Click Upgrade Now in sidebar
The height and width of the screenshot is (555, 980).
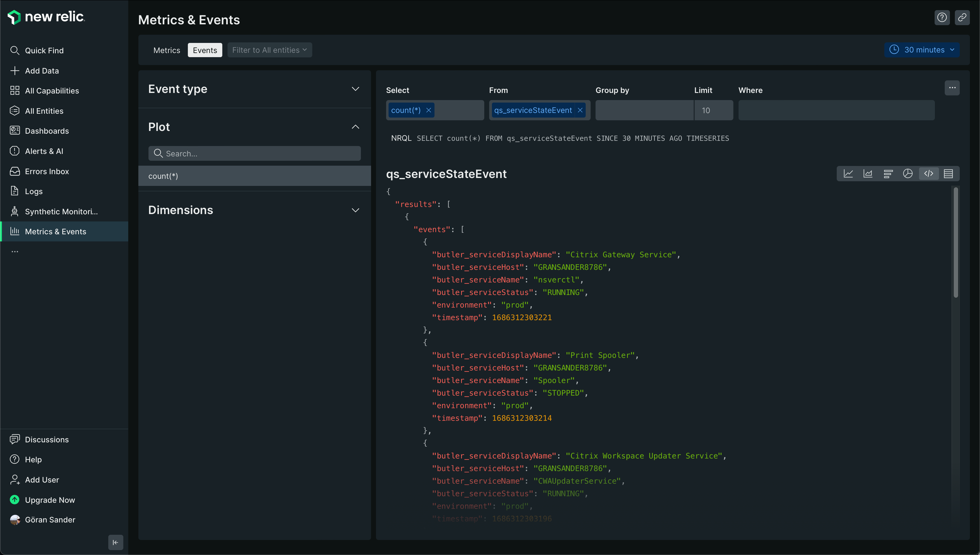[50, 500]
